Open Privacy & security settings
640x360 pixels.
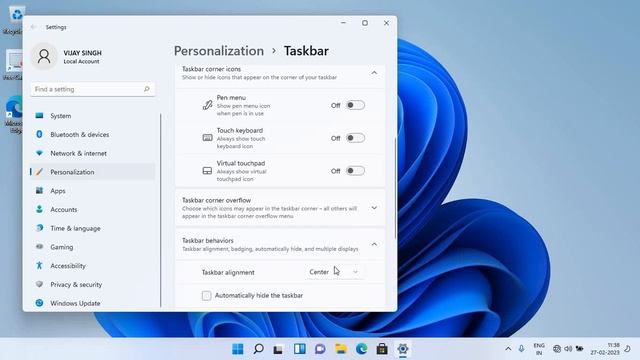92,285
